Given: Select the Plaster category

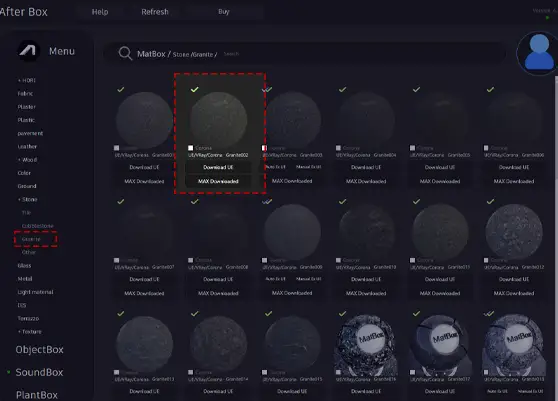Looking at the screenshot, I should click(x=26, y=107).
